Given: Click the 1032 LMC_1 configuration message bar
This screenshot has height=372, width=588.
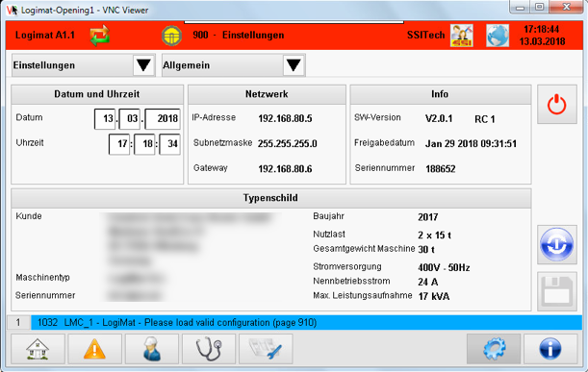Looking at the screenshot, I should (x=306, y=323).
